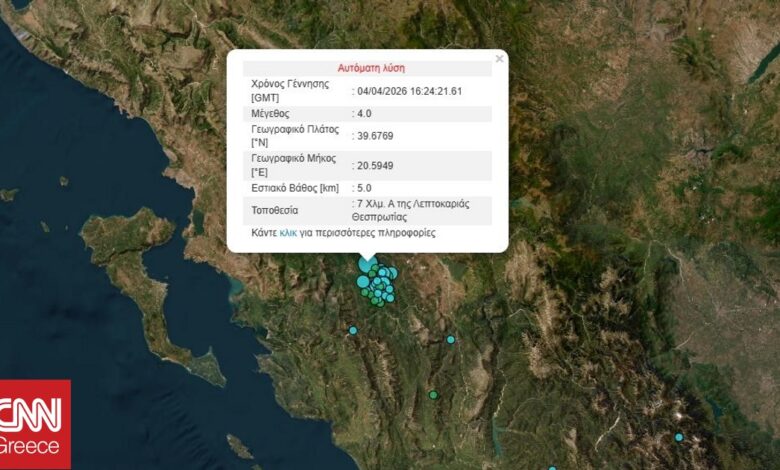Click the lone green earthquake marker south of the cluster
Image resolution: width=780 pixels, height=470 pixels.
[433, 395]
